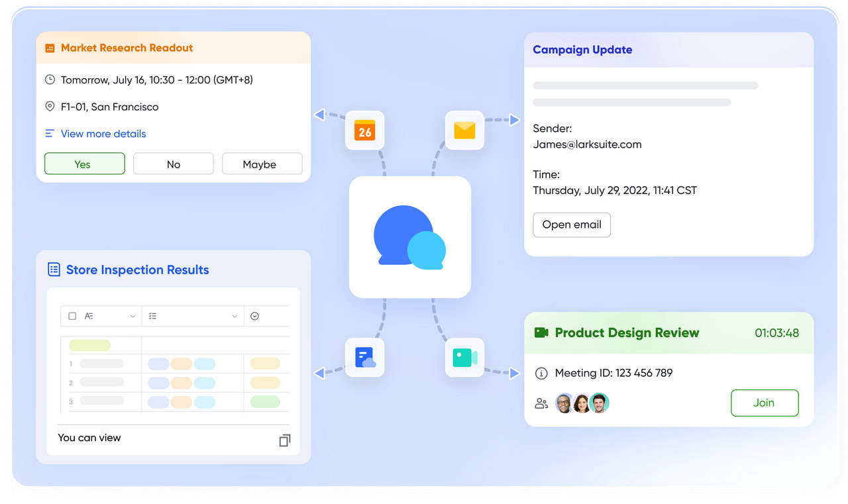The width and height of the screenshot is (848, 504).
Task: Select No for the meeting invite
Action: coord(173,164)
